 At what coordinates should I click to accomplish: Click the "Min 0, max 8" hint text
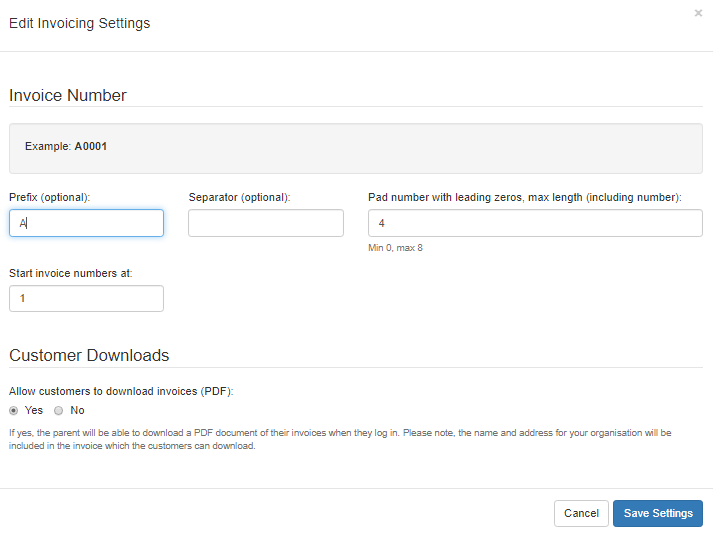[x=395, y=248]
